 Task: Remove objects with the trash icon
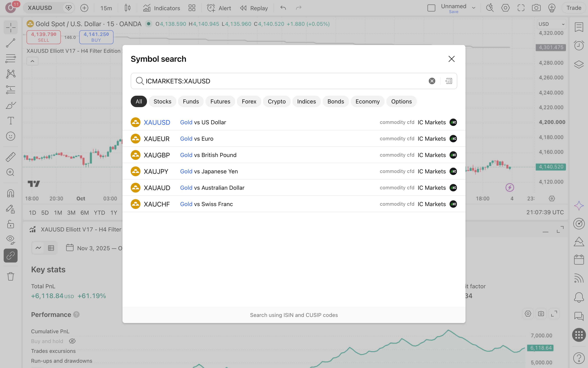(10, 276)
